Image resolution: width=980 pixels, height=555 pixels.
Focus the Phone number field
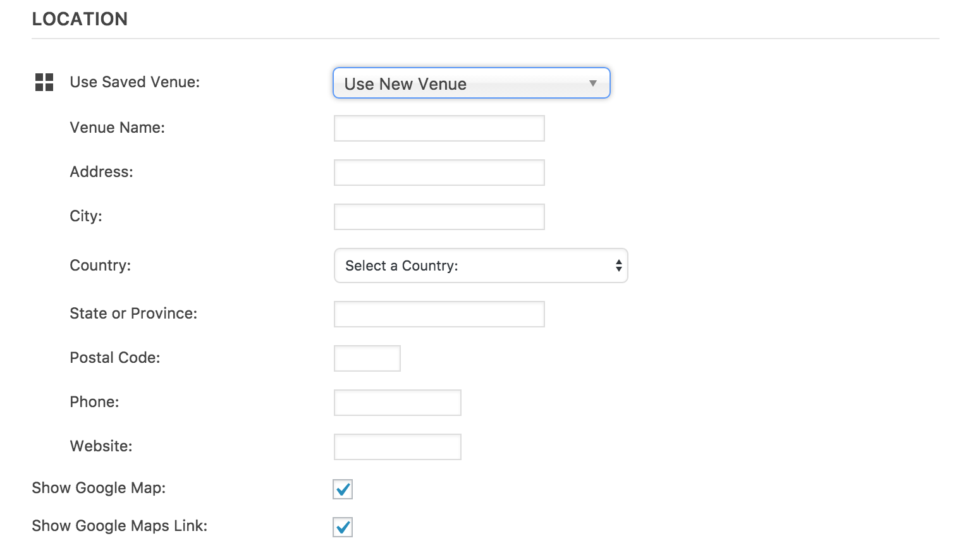tap(397, 403)
